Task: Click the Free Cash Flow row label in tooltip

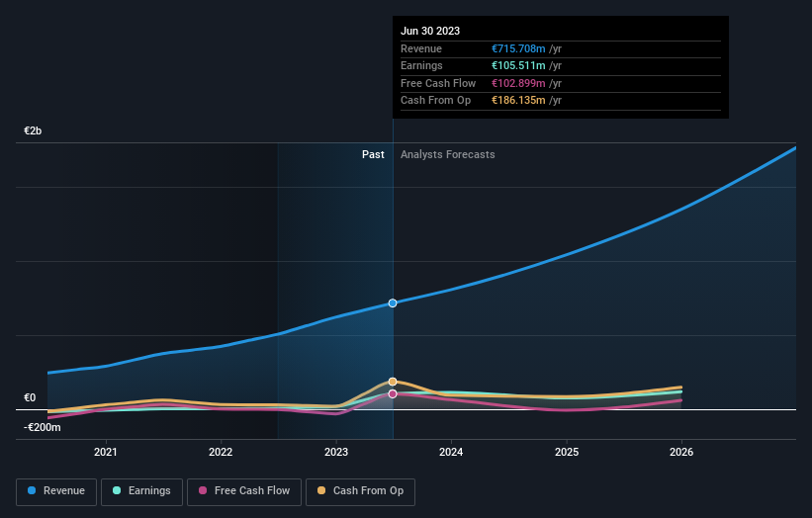Action: (x=438, y=83)
